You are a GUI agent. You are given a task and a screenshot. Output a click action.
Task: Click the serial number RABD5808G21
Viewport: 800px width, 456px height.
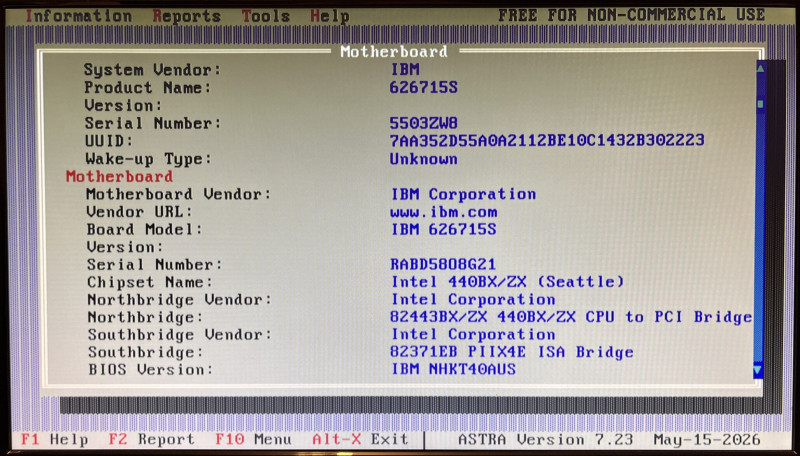pos(443,264)
